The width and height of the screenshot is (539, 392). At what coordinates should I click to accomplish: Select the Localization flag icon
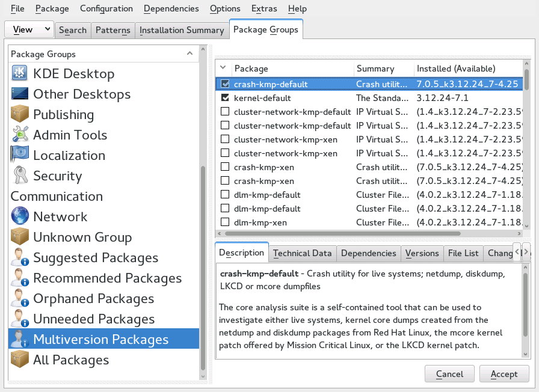pos(20,155)
